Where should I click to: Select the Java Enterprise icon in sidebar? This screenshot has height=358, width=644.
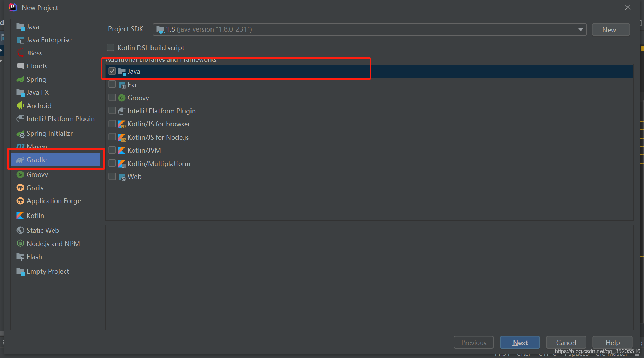(x=20, y=40)
